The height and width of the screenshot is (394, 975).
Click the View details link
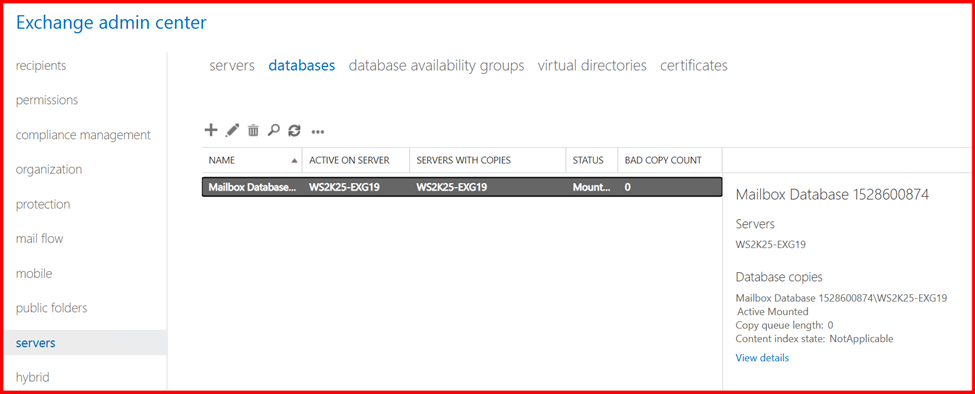[762, 358]
